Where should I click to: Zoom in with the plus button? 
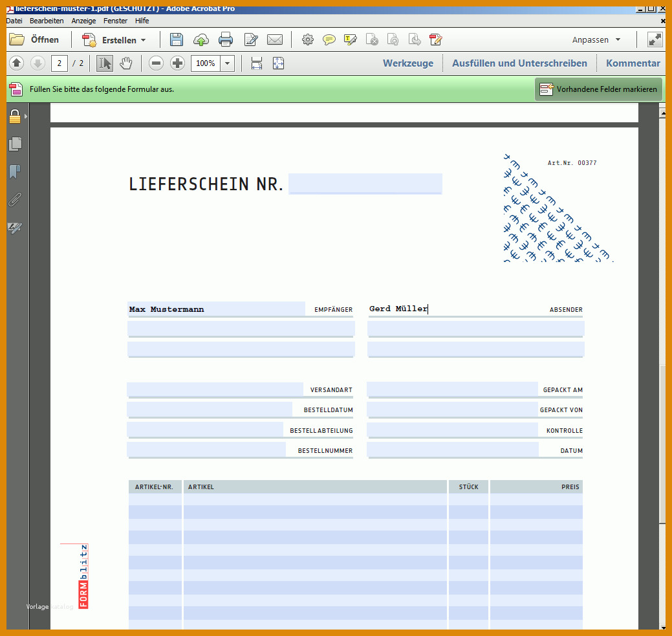[x=177, y=63]
